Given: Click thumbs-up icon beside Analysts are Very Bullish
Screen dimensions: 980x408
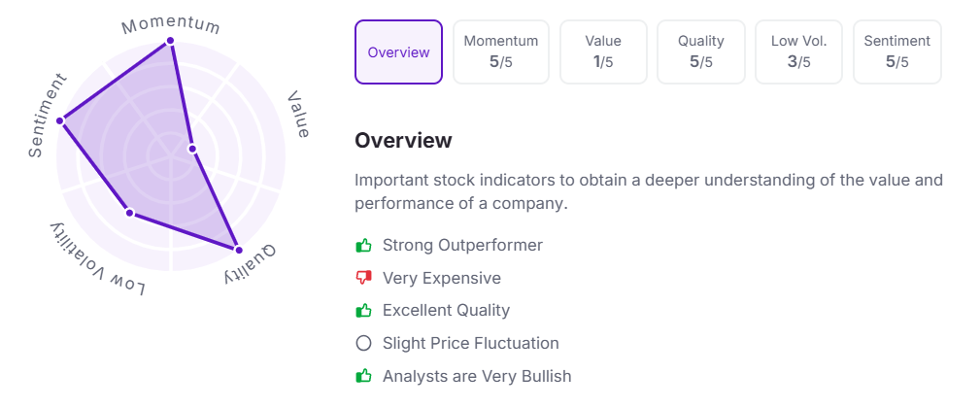Looking at the screenshot, I should tap(364, 375).
